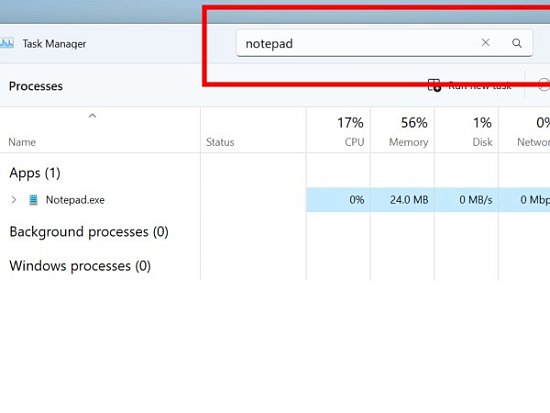Click Windows processes (0) group header
Screen dimensions: 550x413
pos(80,266)
